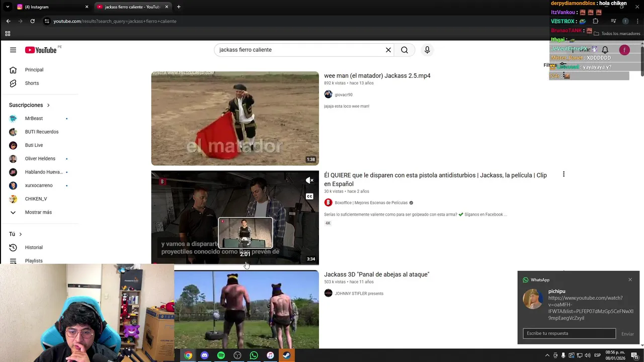Open the YouTube account avatar menu
Image resolution: width=644 pixels, height=362 pixels.
point(624,50)
